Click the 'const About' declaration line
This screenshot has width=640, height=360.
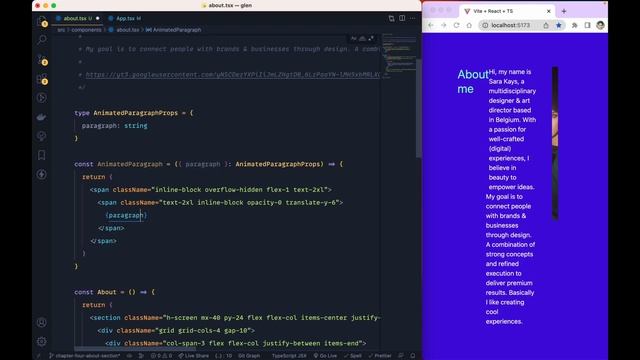pos(115,292)
